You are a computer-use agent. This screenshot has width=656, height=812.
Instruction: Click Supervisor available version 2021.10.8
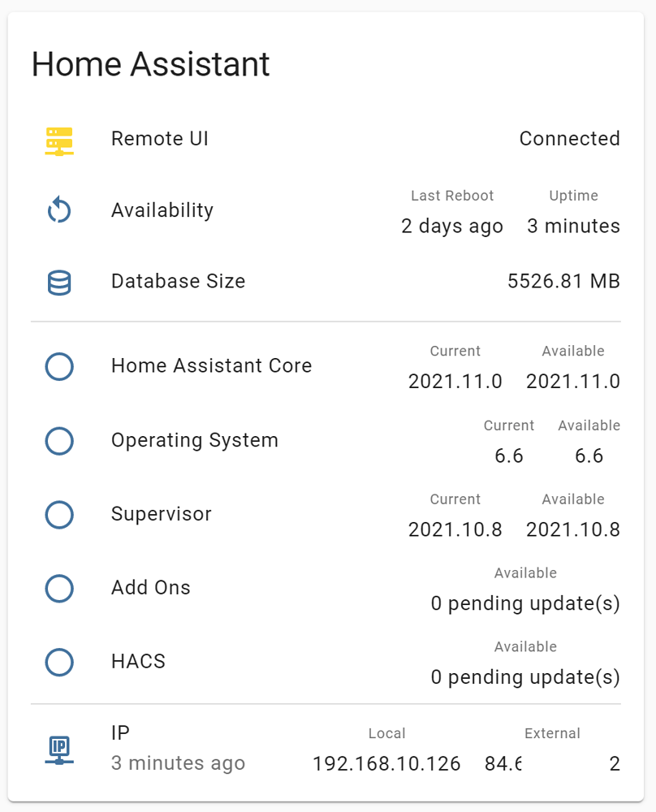[572, 530]
